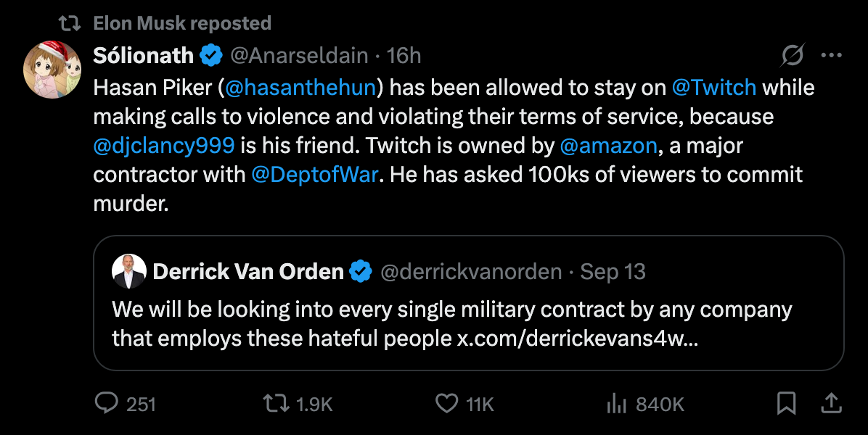The image size is (868, 435).
Task: Click the @djclancy999 mention
Action: click(x=164, y=146)
